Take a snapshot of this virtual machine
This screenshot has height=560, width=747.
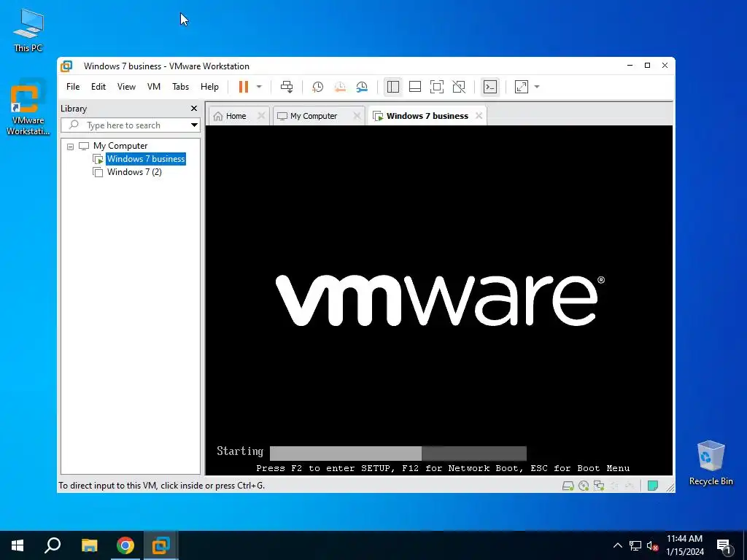[318, 87]
